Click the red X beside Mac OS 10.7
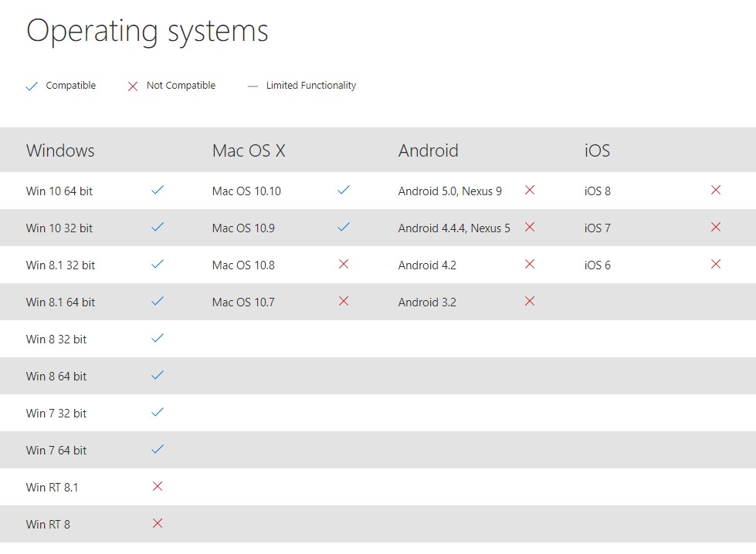 click(x=344, y=301)
